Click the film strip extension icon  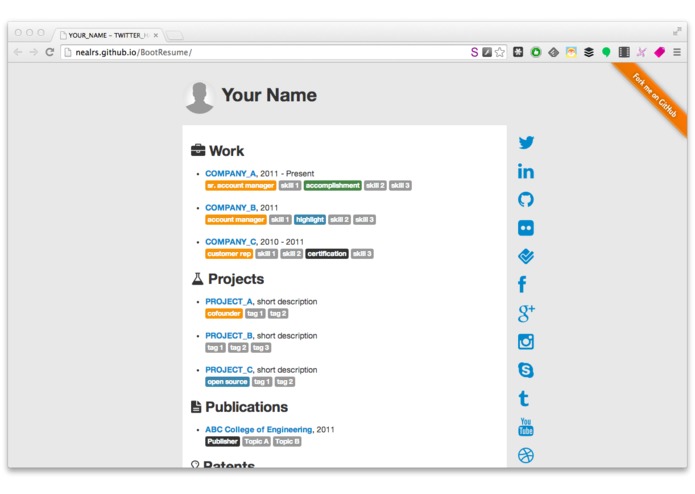pyautogui.click(x=624, y=52)
